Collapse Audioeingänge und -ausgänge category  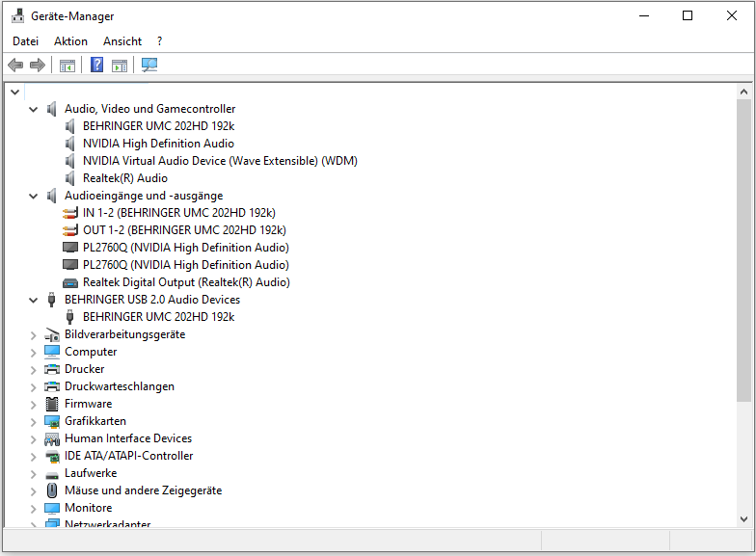click(33, 197)
